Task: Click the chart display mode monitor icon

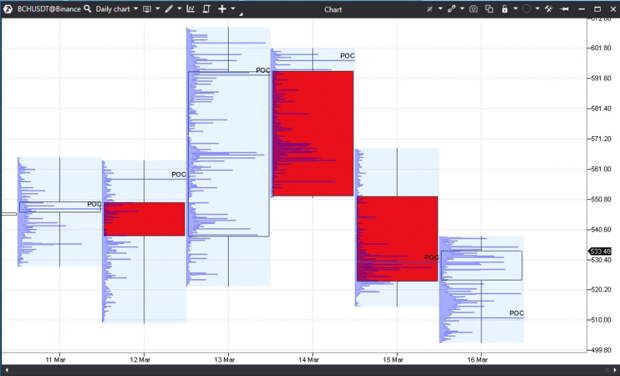Action: [x=147, y=9]
